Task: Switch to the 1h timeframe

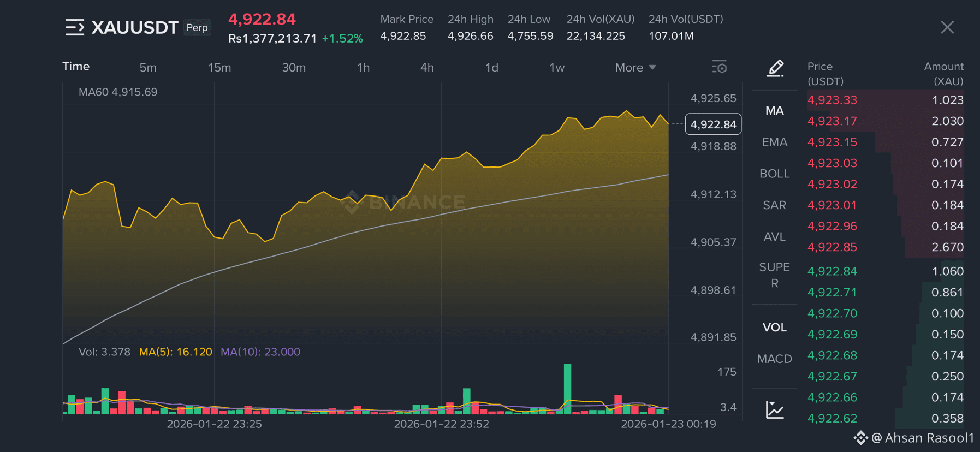Action: point(363,67)
